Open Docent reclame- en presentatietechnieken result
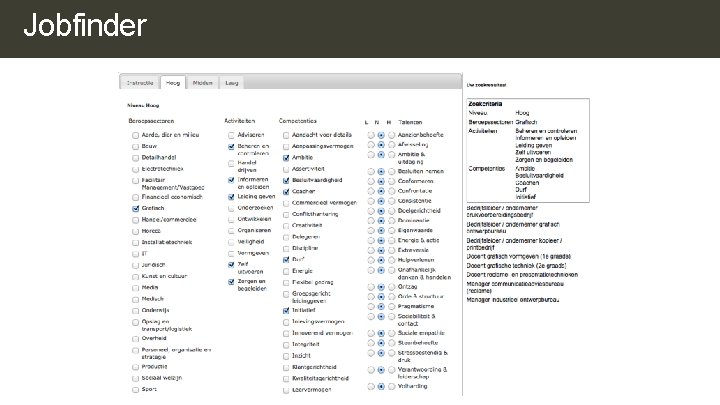The height and width of the screenshot is (405, 720). (523, 275)
